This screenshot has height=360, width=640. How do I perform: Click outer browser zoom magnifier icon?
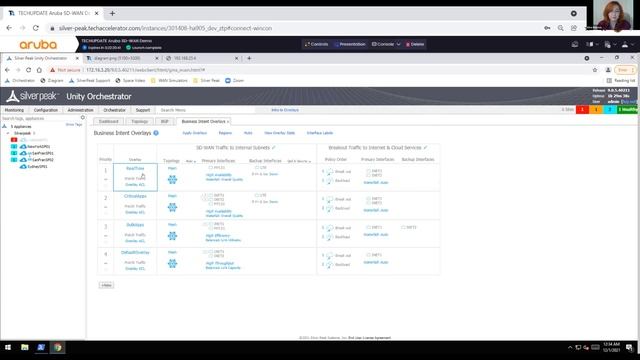click(560, 28)
